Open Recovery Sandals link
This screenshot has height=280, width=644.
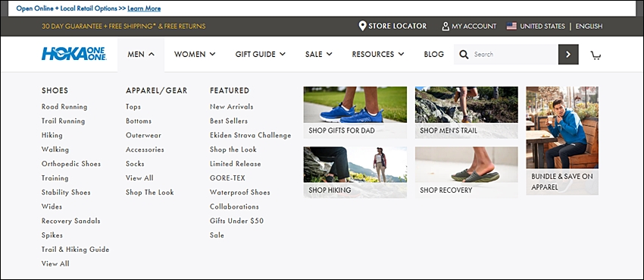[71, 221]
